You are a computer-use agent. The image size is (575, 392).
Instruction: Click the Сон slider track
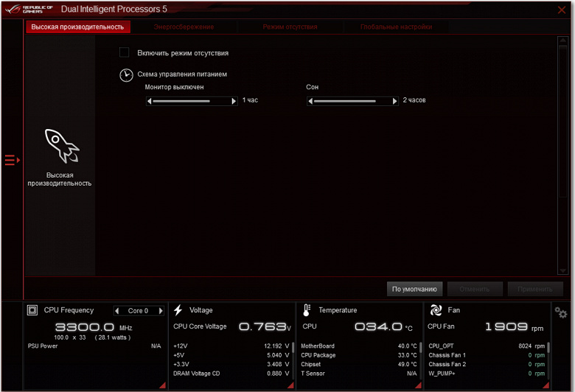pyautogui.click(x=352, y=101)
